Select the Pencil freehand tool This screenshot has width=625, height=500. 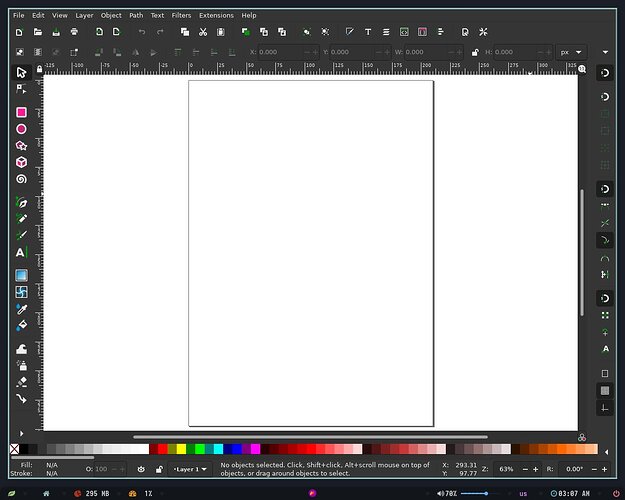22,219
